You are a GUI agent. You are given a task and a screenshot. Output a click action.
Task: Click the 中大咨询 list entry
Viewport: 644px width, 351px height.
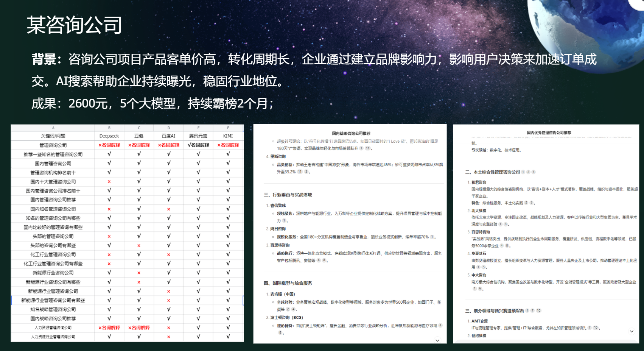479,275
